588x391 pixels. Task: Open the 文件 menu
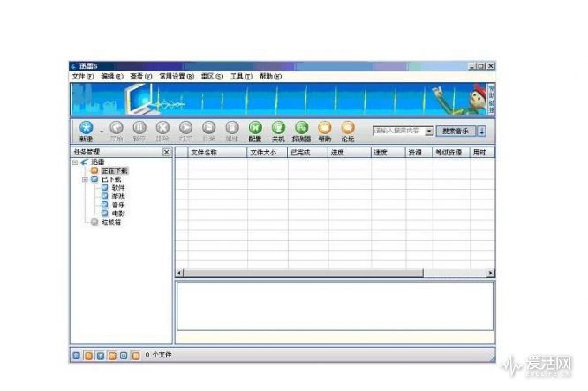tap(82, 77)
